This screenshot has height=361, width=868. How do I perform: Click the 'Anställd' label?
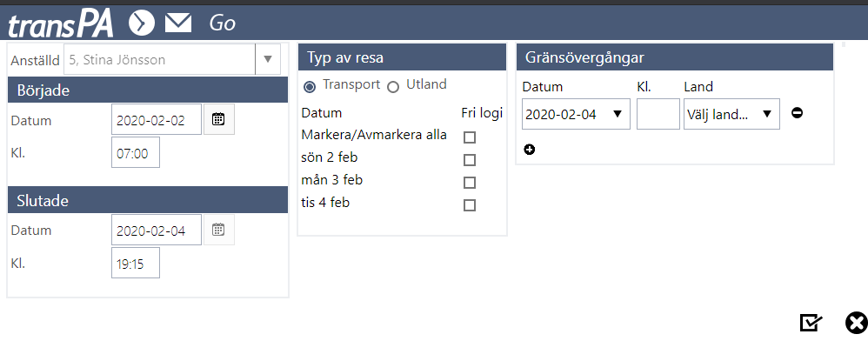tap(36, 60)
